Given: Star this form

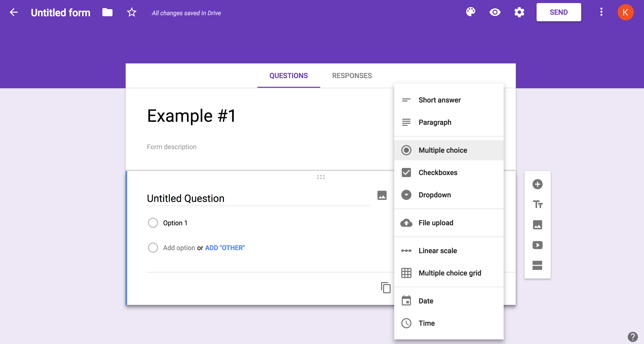Looking at the screenshot, I should pos(132,12).
